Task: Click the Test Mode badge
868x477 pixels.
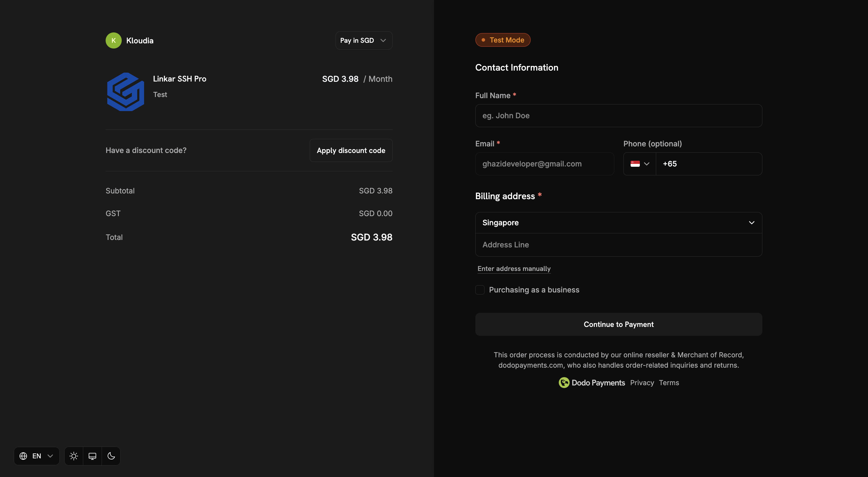Action: point(503,40)
